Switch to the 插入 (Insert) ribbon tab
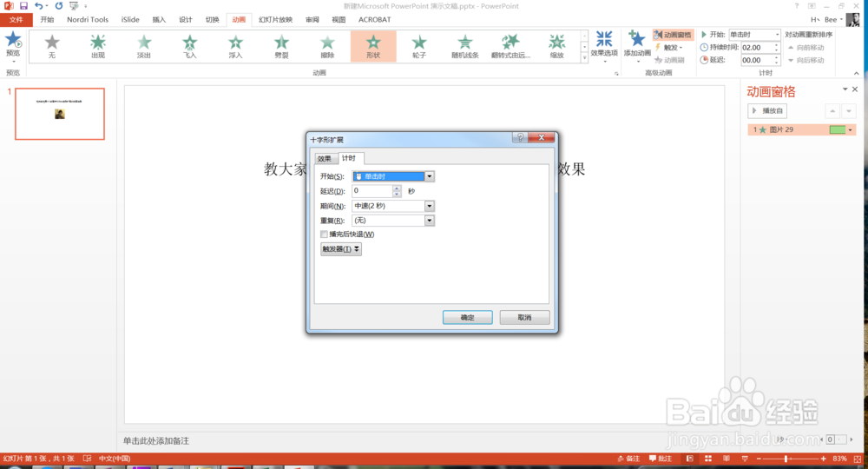This screenshot has width=868, height=469. pyautogui.click(x=159, y=19)
